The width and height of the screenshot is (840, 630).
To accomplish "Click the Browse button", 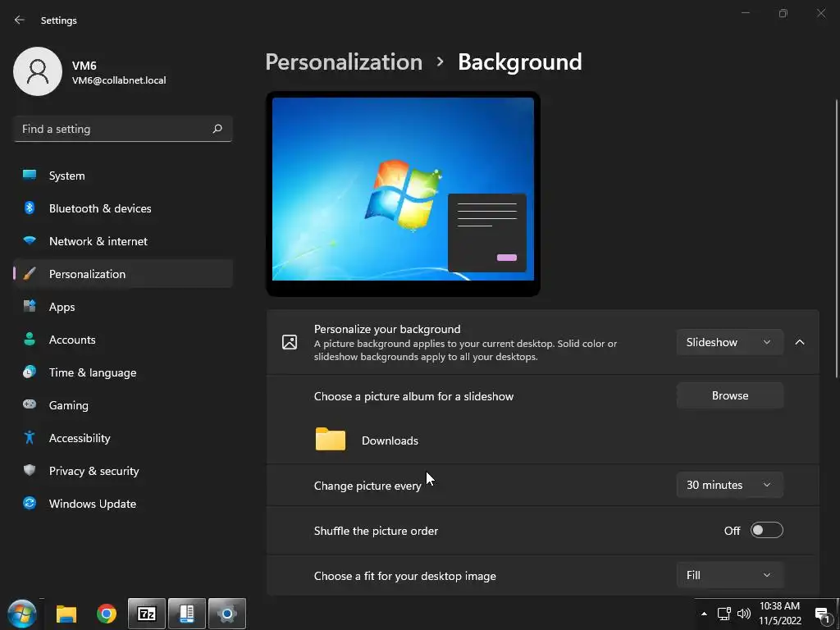I will (729, 395).
